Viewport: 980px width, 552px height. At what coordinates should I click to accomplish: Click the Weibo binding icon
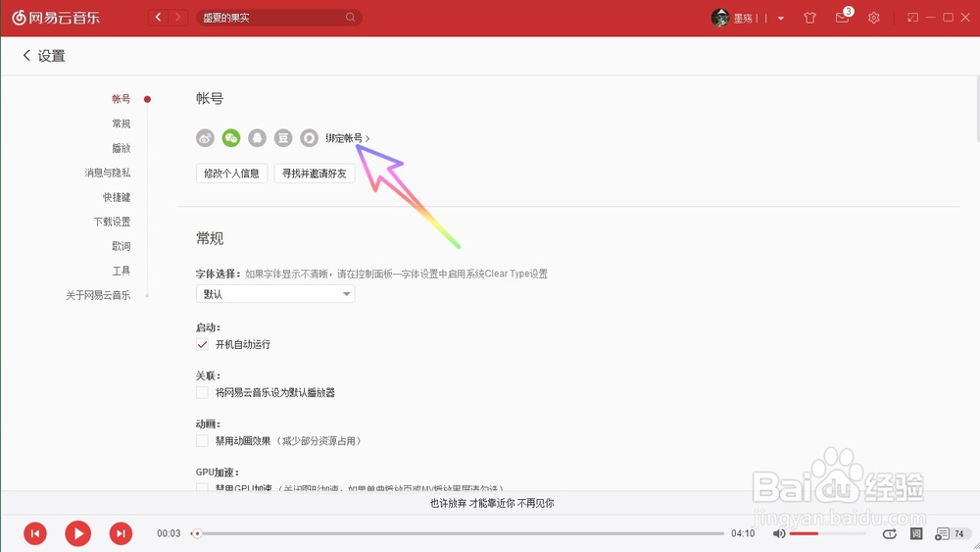[205, 137]
